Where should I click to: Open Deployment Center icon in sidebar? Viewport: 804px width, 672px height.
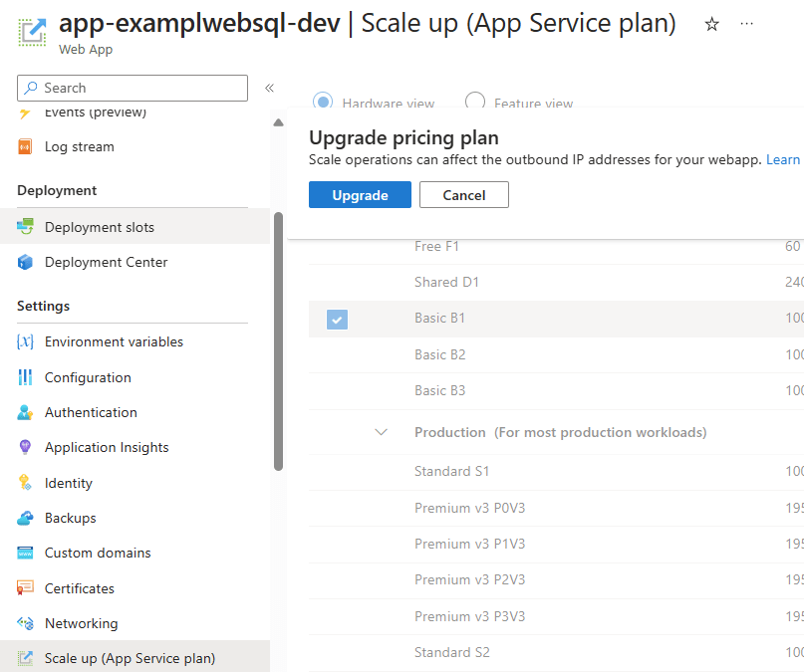point(25,262)
